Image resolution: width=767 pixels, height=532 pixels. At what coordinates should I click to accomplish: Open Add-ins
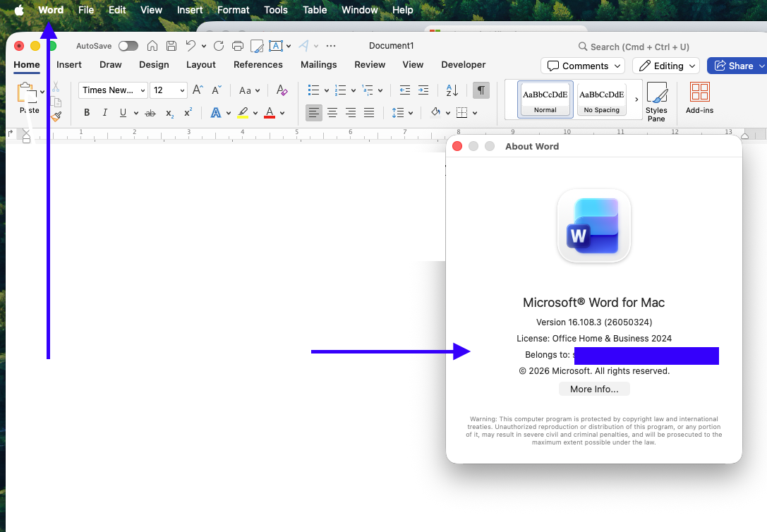click(x=699, y=98)
